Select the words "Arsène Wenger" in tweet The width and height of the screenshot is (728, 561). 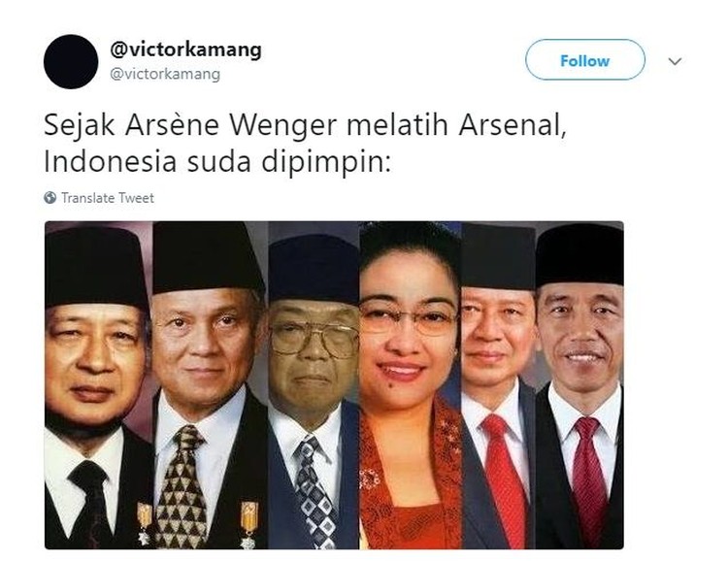click(x=231, y=125)
